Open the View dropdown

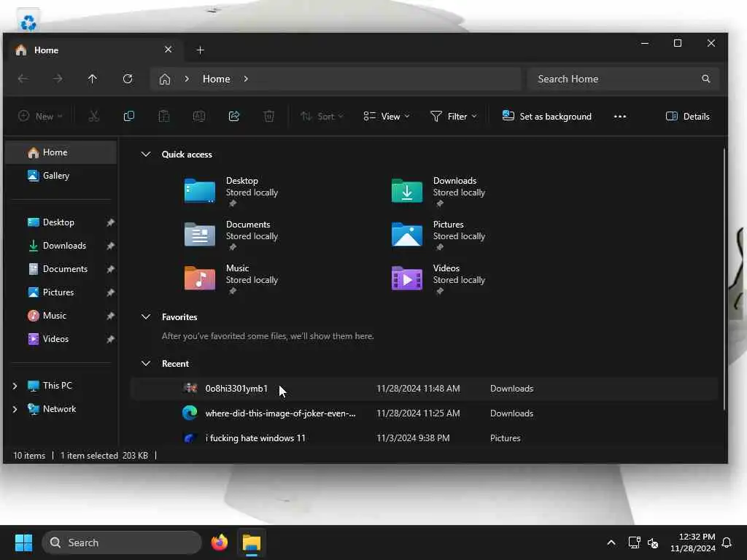click(387, 116)
